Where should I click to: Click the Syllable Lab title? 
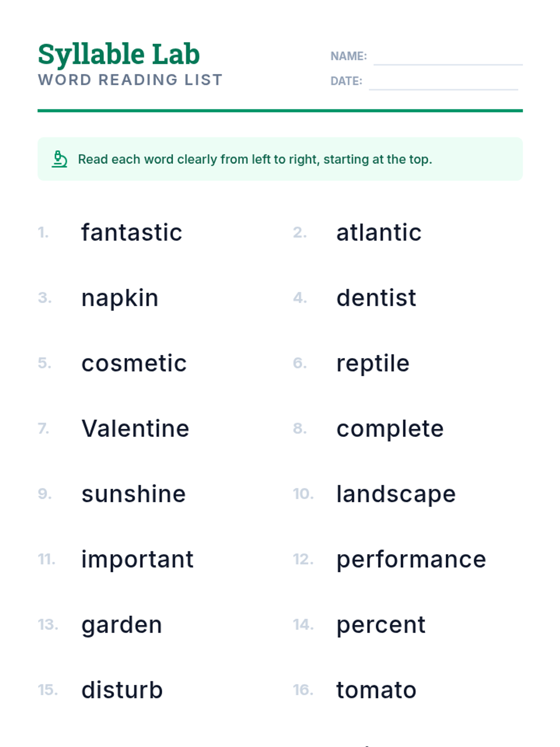coord(119,54)
